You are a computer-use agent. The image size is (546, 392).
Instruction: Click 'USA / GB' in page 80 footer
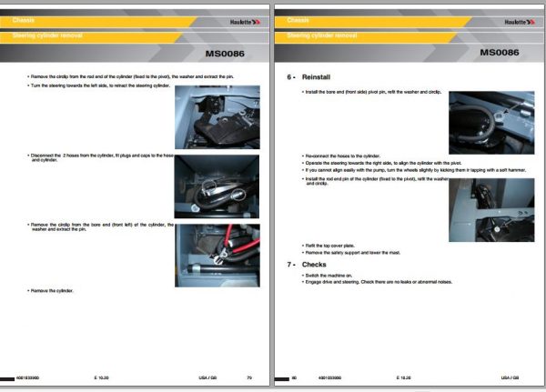[511, 377]
